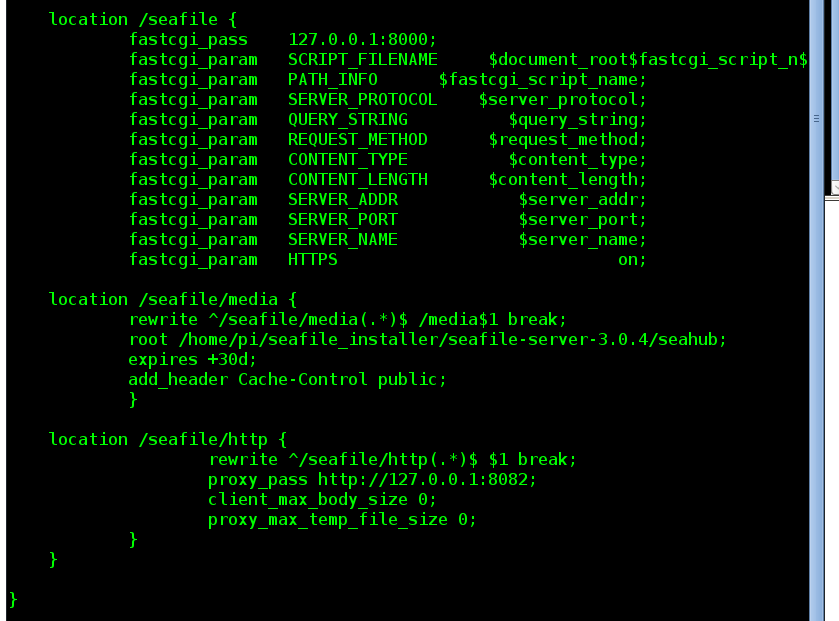Click $server_protocol; value
Image resolution: width=839 pixels, height=621 pixels.
pyautogui.click(x=562, y=99)
